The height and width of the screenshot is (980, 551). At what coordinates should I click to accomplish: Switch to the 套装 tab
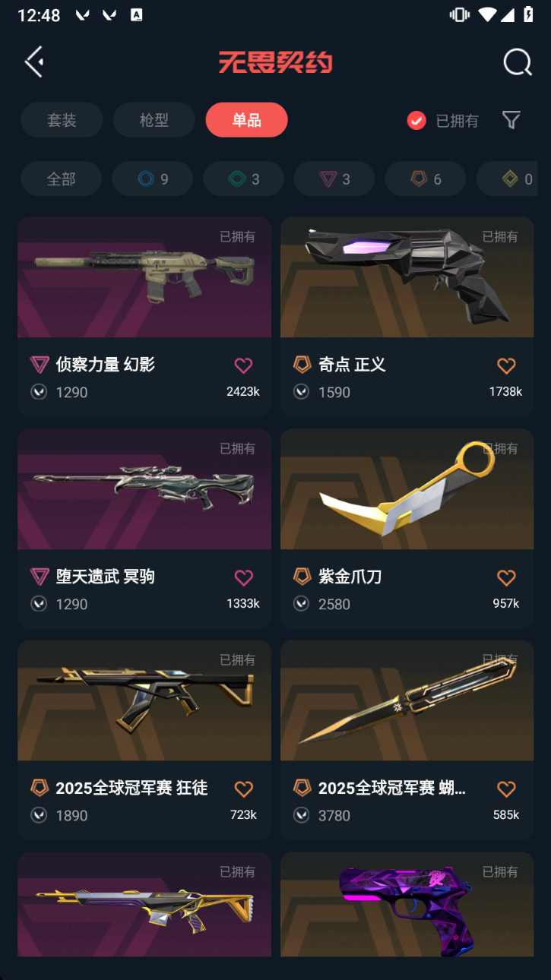pos(62,120)
